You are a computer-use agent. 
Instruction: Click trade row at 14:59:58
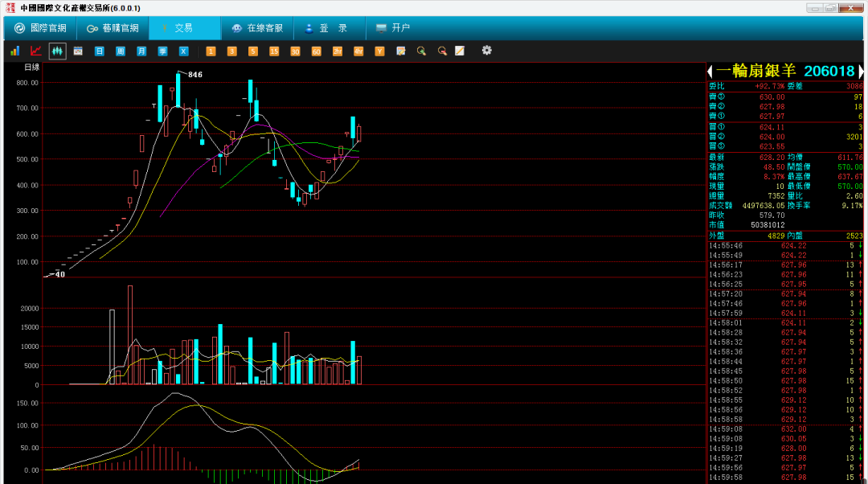(785, 478)
